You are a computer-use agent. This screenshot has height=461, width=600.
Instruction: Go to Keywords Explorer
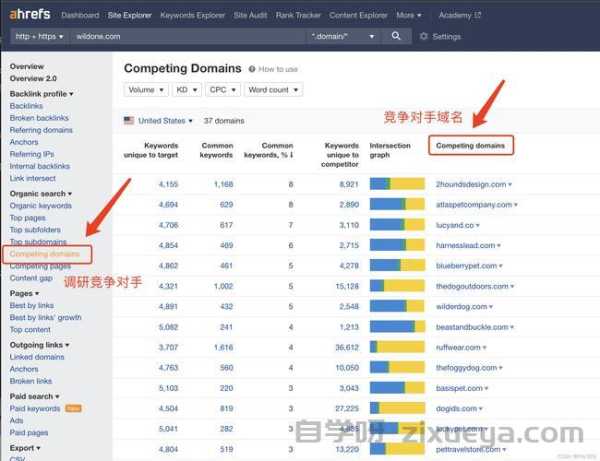(192, 15)
